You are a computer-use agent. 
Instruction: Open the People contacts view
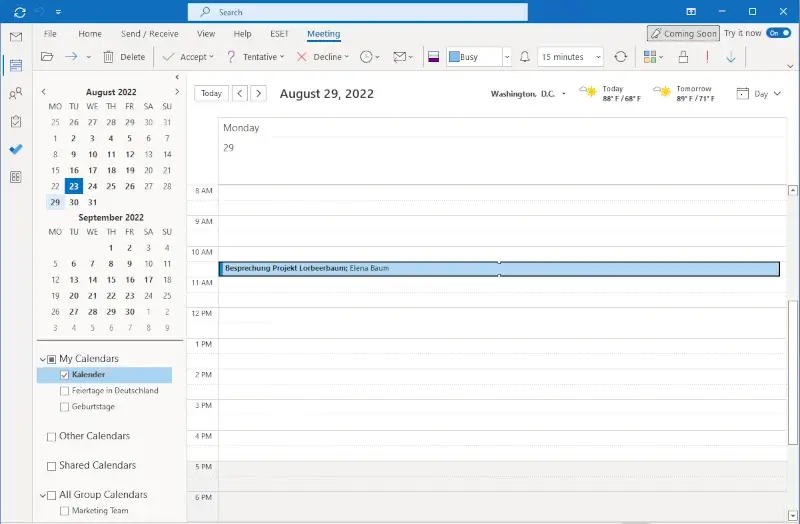coord(16,93)
